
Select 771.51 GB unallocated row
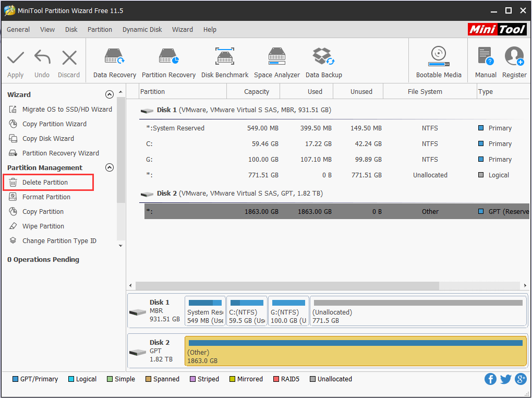(337, 175)
